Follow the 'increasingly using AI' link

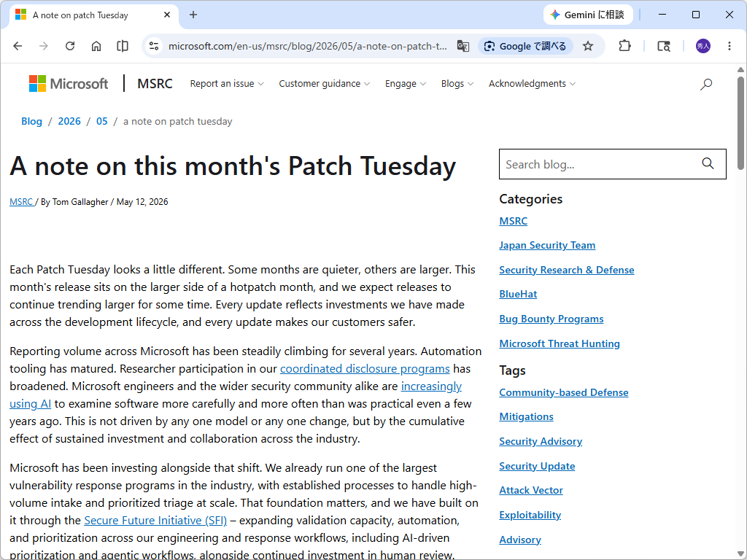pyautogui.click(x=431, y=386)
